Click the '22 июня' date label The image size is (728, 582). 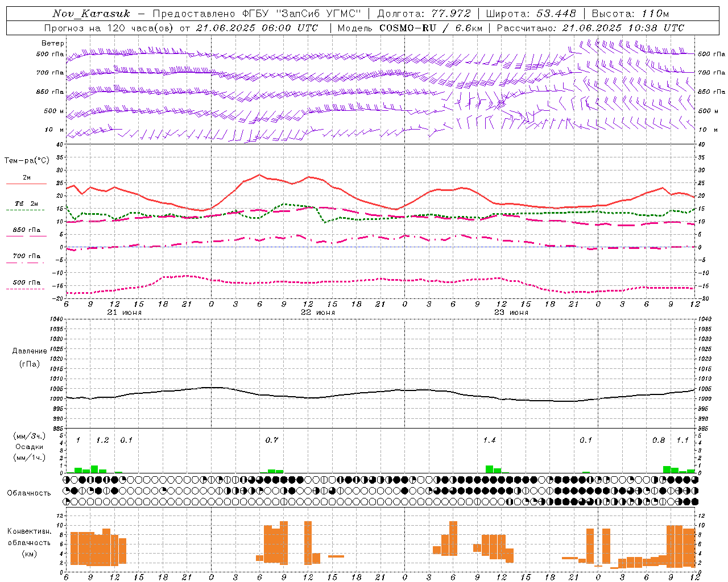coord(318,313)
